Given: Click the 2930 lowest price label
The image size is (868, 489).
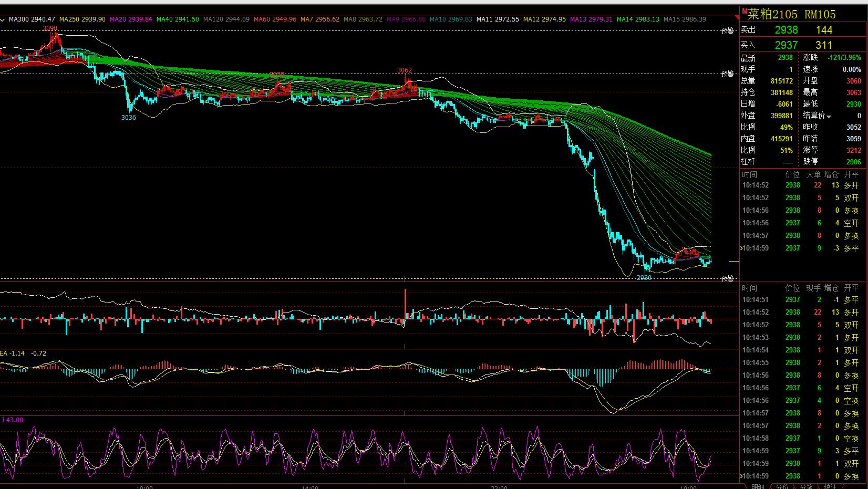Looking at the screenshot, I should click(x=644, y=278).
